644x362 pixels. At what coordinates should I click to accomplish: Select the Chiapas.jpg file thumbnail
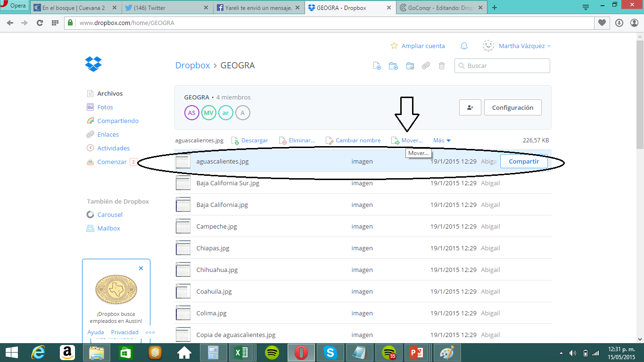(183, 248)
